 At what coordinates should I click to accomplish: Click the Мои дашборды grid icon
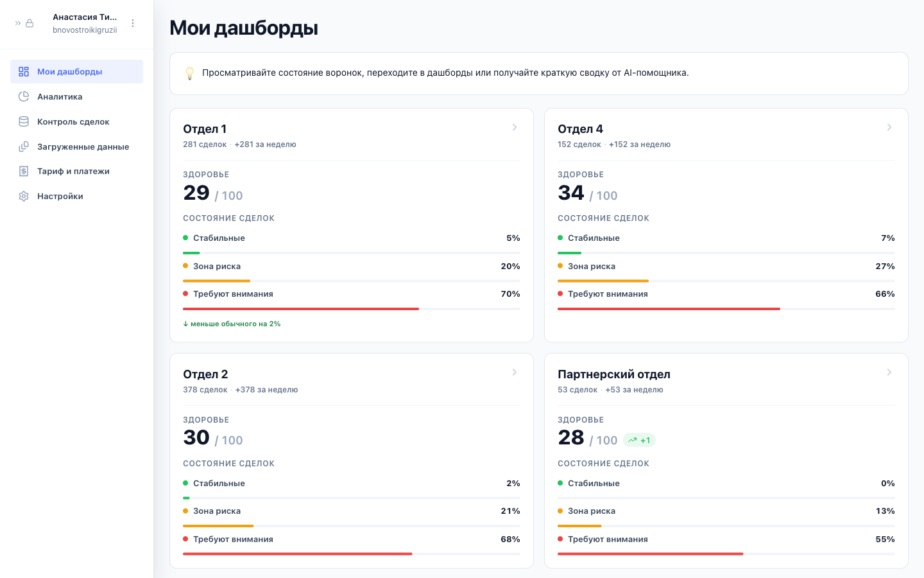[x=24, y=71]
